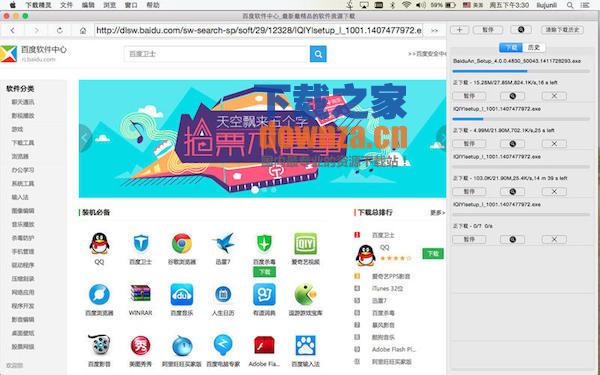Click the blue search magnifier button

318,54
